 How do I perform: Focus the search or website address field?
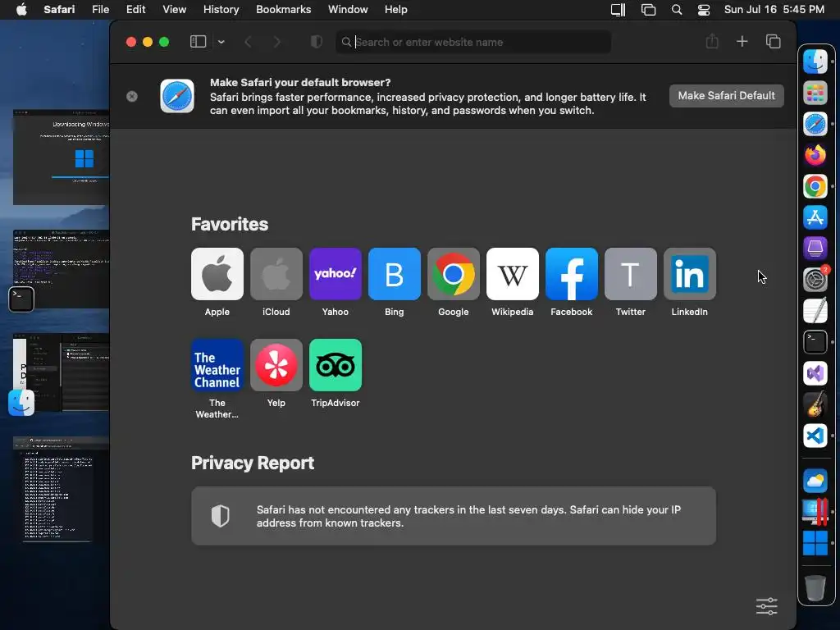pyautogui.click(x=473, y=42)
